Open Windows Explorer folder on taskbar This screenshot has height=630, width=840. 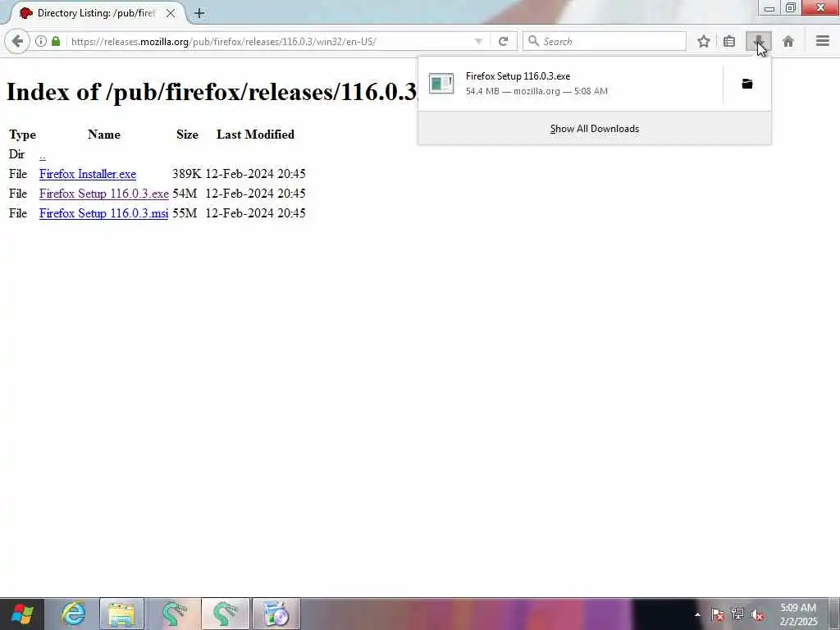tap(121, 614)
